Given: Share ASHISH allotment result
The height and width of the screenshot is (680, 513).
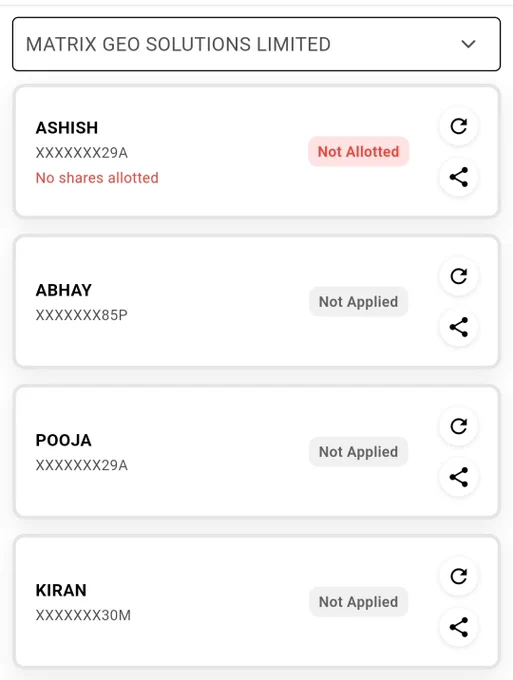Looking at the screenshot, I should 458,177.
